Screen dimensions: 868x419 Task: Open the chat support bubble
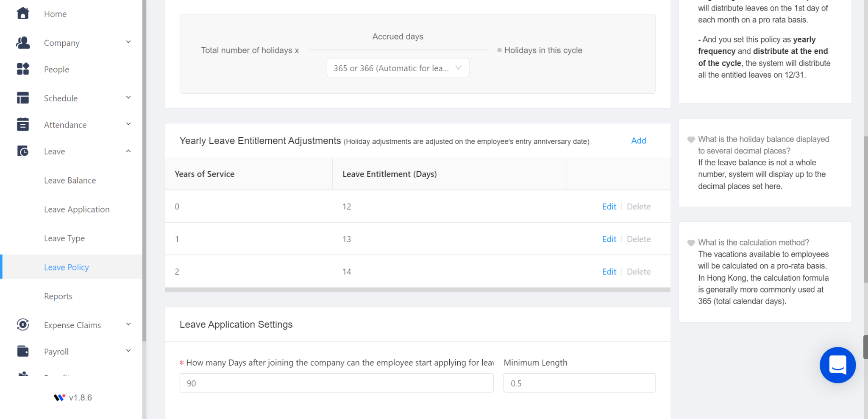(837, 365)
